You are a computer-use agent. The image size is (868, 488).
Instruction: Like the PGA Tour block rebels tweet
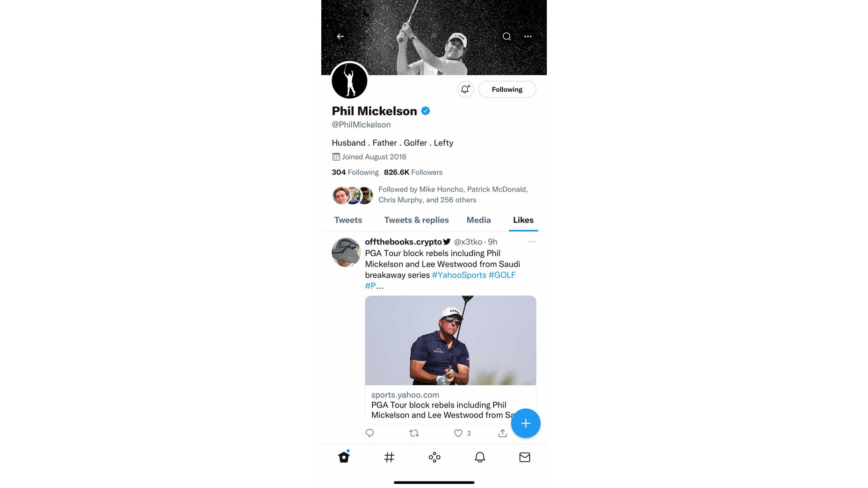458,433
